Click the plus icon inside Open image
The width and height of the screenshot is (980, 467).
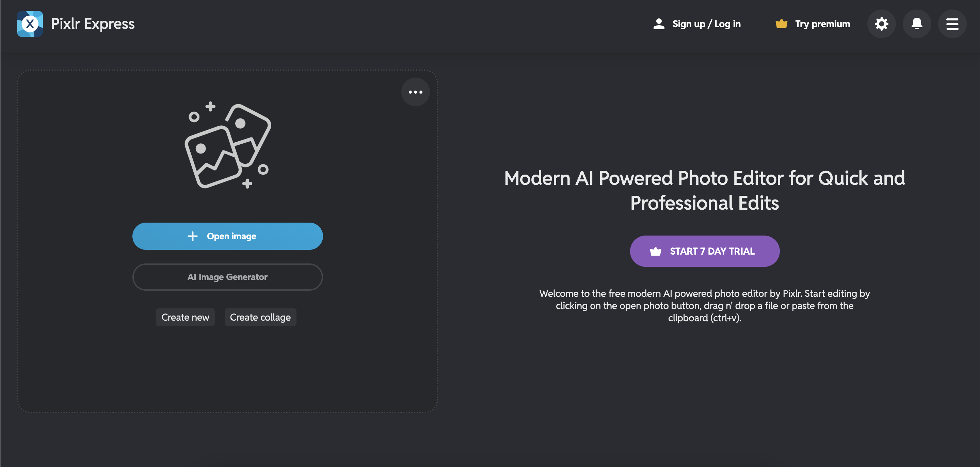tap(193, 236)
